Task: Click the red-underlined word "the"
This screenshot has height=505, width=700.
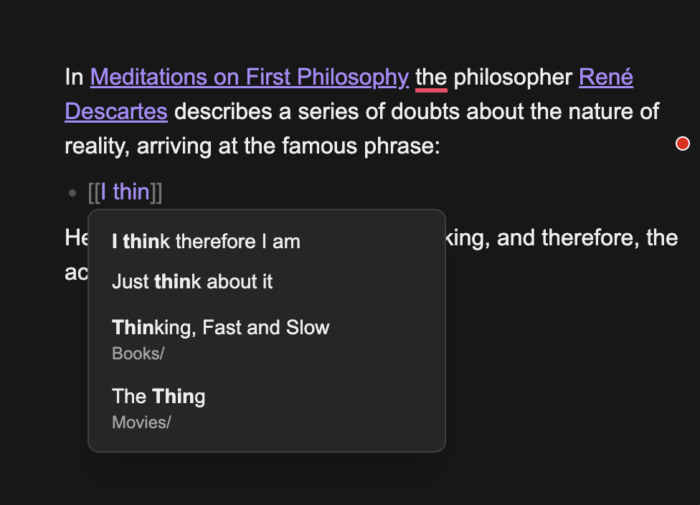Action: coord(431,77)
